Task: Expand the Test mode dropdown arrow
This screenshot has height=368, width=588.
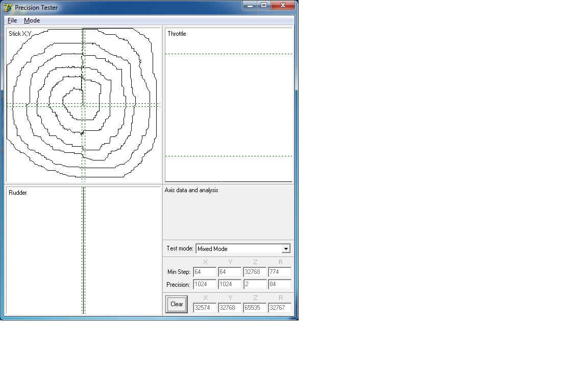Action: coord(286,248)
